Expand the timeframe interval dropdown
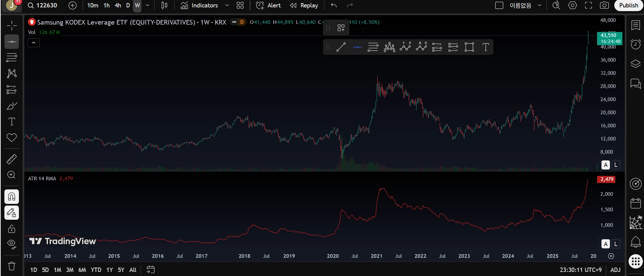The height and width of the screenshot is (276, 644). point(147,5)
